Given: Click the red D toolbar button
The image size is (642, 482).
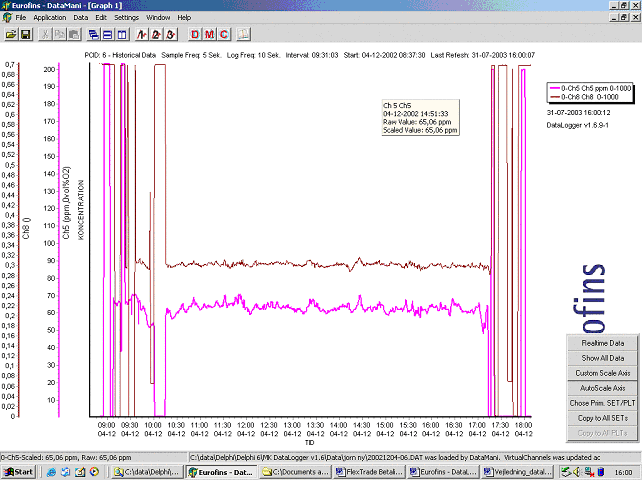Looking at the screenshot, I should (195, 34).
